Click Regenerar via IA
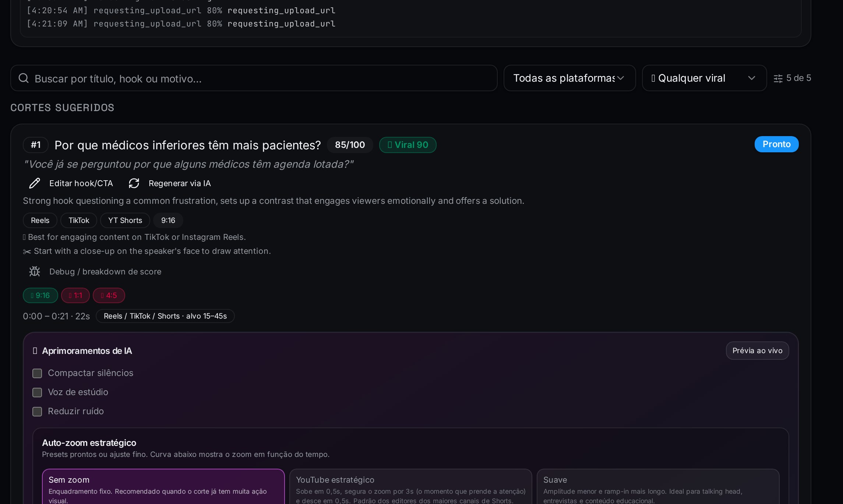This screenshot has height=504, width=843. coord(170,183)
